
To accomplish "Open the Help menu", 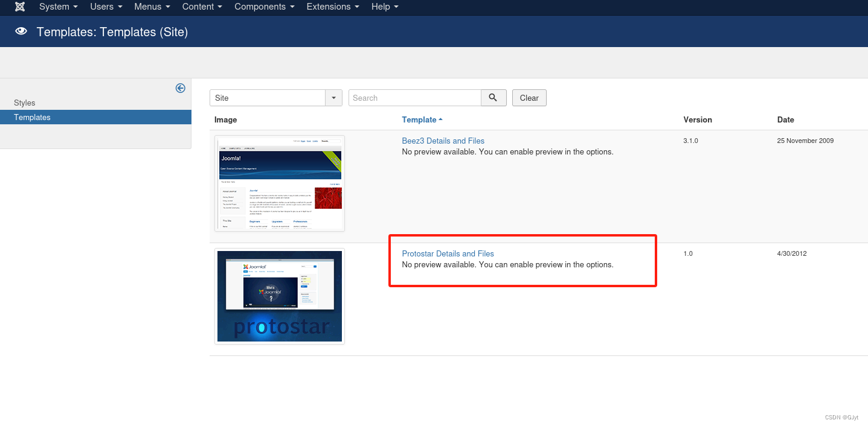I will point(385,7).
